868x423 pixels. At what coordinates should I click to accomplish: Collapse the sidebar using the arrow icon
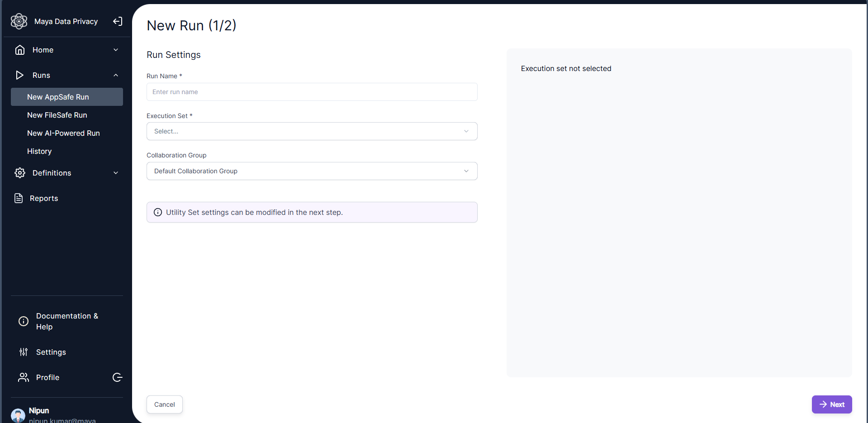(117, 21)
